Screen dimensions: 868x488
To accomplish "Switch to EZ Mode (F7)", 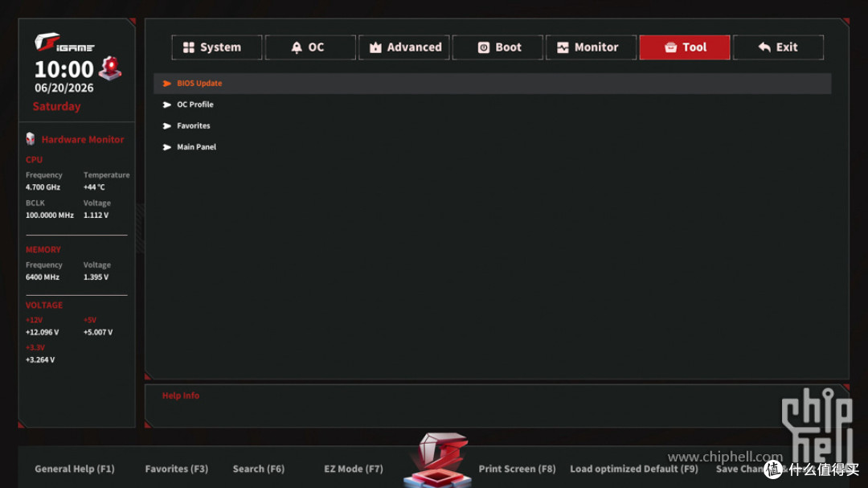I will (x=353, y=469).
